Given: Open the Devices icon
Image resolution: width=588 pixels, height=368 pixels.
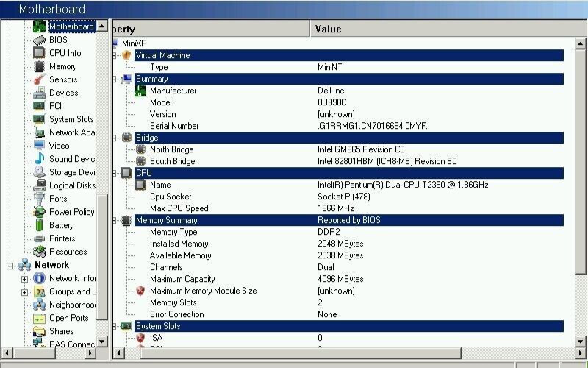Looking at the screenshot, I should (x=39, y=93).
